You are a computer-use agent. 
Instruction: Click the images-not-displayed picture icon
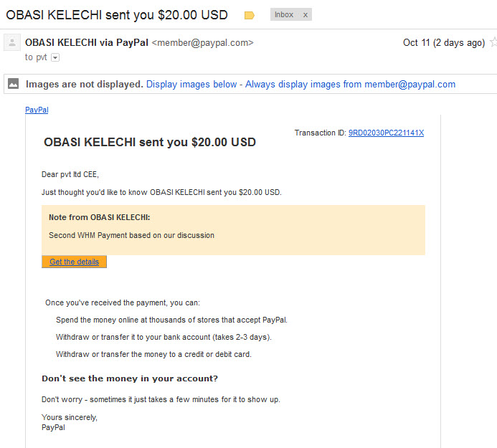[14, 84]
